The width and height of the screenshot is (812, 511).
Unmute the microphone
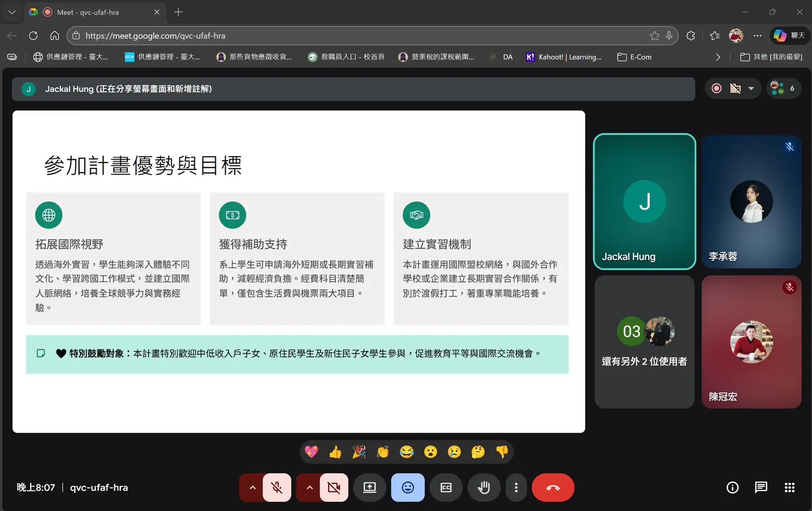(277, 487)
